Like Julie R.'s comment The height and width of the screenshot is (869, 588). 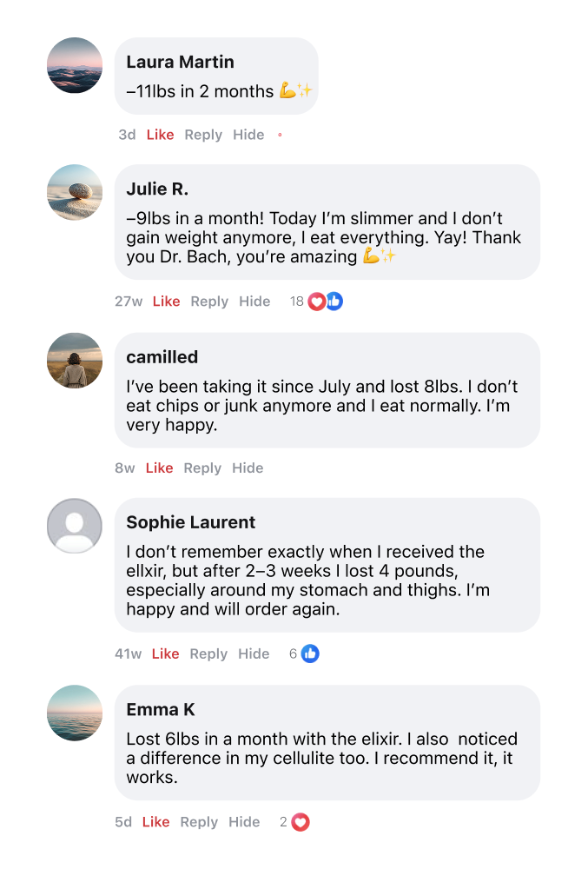166,302
